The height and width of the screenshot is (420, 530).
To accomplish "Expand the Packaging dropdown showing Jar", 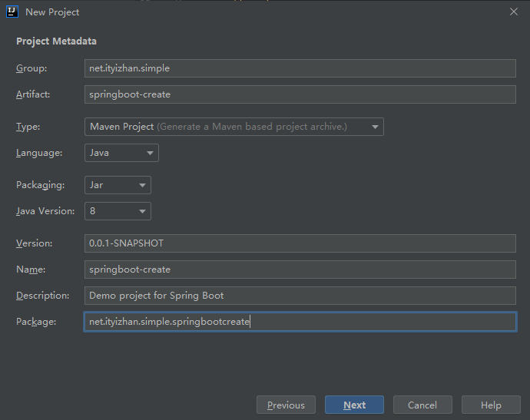I will [118, 185].
